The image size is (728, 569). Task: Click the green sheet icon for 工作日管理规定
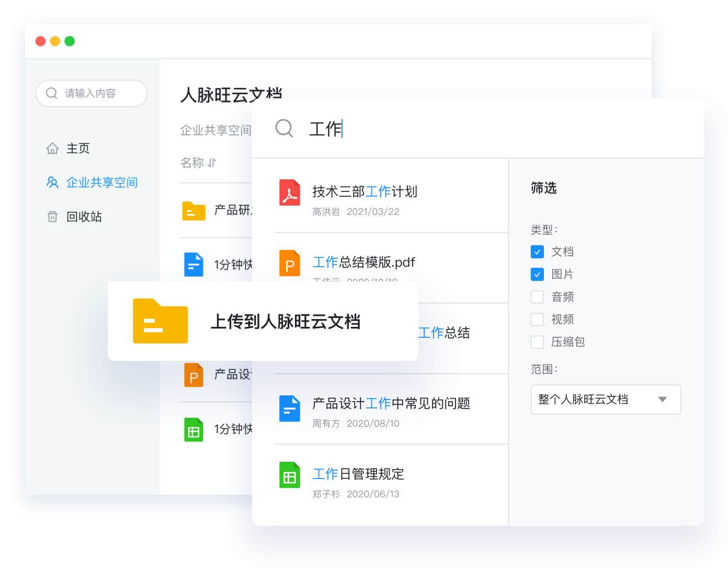tap(290, 475)
